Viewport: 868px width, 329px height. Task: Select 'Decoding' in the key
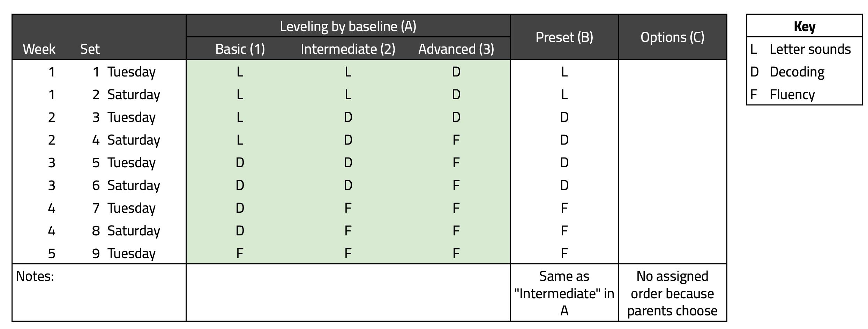pyautogui.click(x=797, y=72)
